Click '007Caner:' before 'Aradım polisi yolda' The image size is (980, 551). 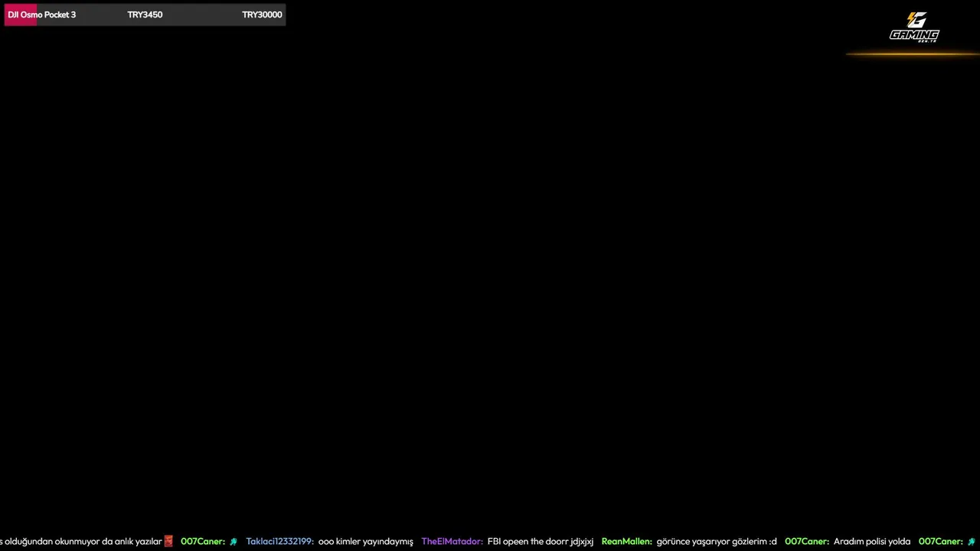806,541
